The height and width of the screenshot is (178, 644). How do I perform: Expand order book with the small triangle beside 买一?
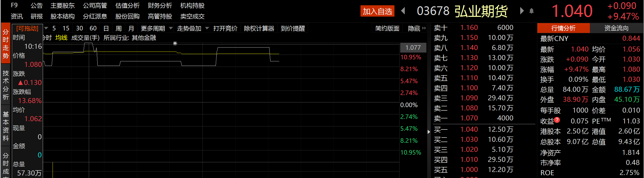[429, 132]
